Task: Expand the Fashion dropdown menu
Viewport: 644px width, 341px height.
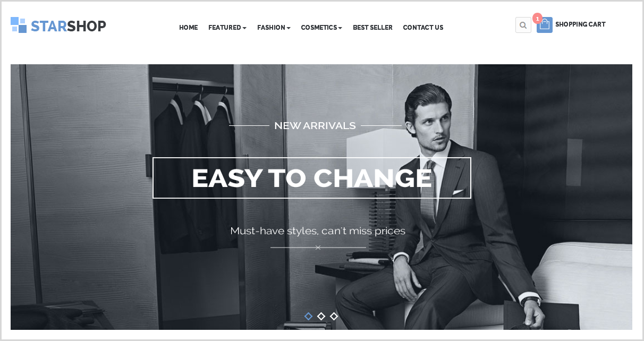Action: 274,28
